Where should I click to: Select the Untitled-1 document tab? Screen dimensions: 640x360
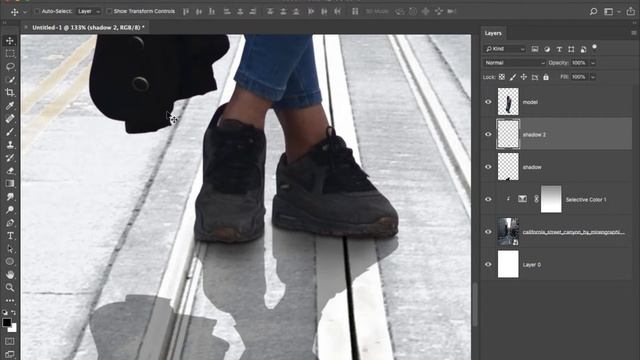pos(88,27)
